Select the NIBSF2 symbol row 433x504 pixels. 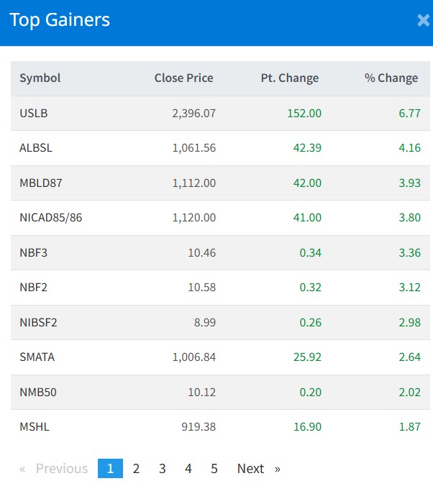click(38, 323)
